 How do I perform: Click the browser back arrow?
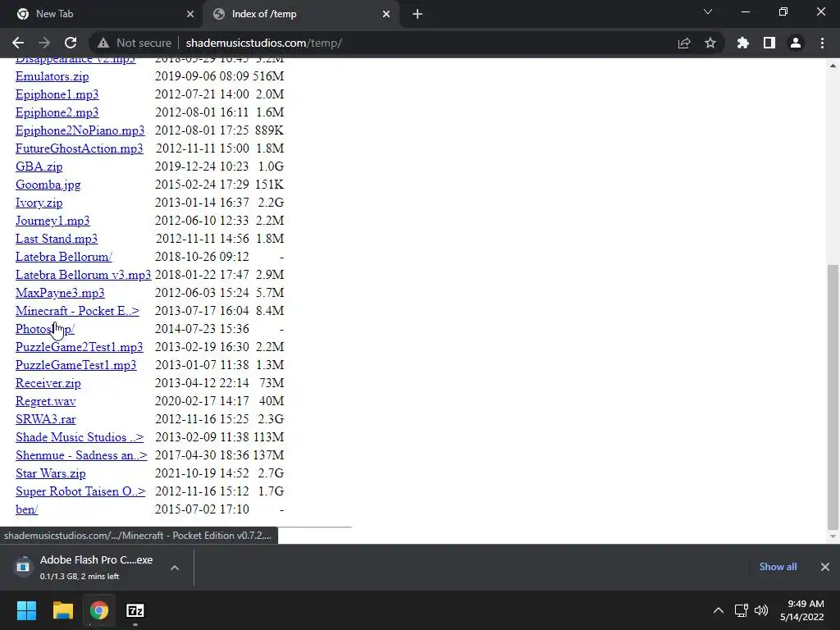[18, 43]
